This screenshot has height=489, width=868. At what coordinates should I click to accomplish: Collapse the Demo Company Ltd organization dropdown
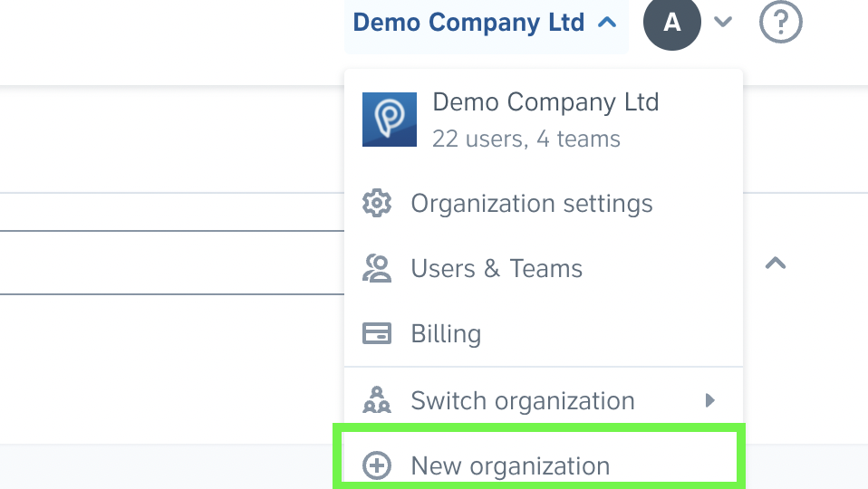pos(607,22)
